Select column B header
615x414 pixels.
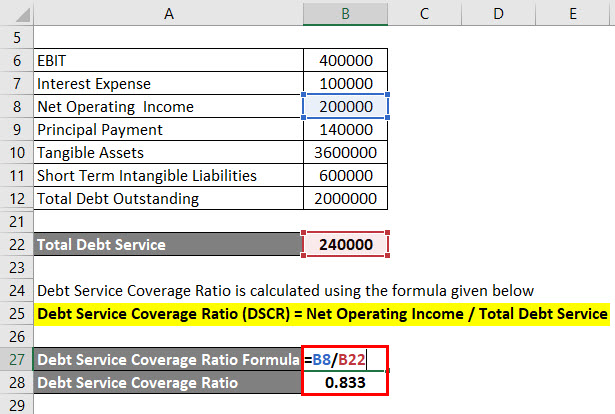click(x=345, y=14)
